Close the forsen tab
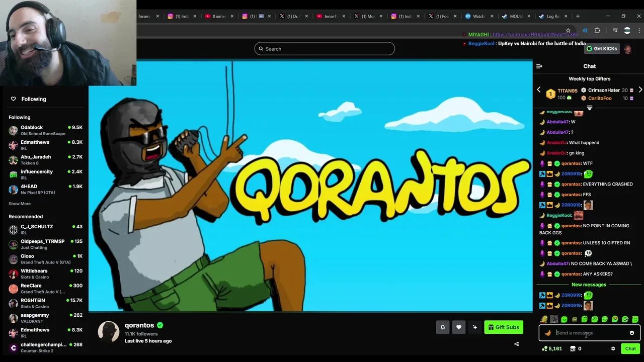Viewport: 644px width, 362px height. click(x=157, y=16)
